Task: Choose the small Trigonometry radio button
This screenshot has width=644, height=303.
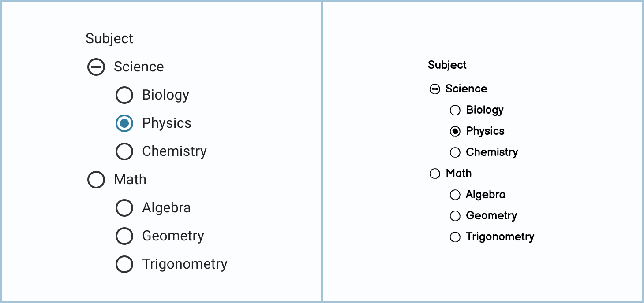Action: 455,237
